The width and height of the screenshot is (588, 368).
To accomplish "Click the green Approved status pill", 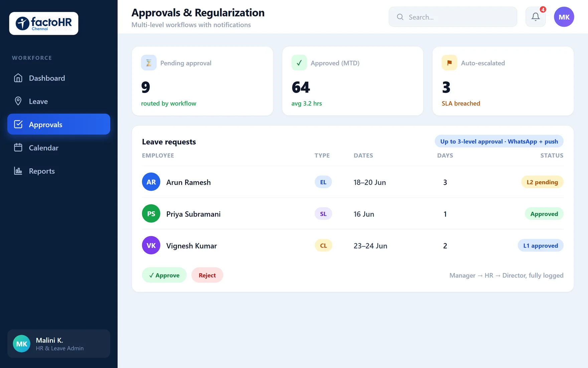I will coord(544,214).
